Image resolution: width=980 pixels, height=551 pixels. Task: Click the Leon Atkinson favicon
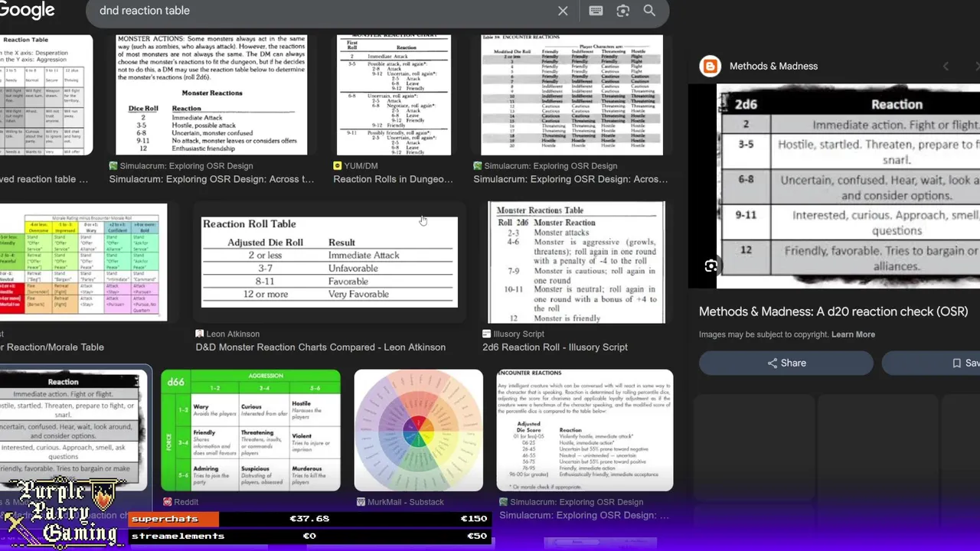click(200, 334)
